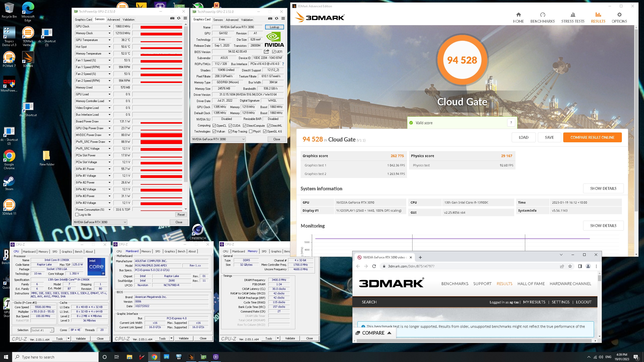The width and height of the screenshot is (644, 362).
Task: Toggle the PhysX checkbox
Action: pos(251,131)
